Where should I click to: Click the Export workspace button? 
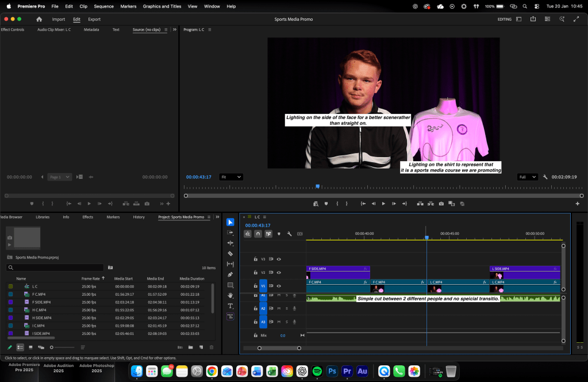(x=94, y=19)
